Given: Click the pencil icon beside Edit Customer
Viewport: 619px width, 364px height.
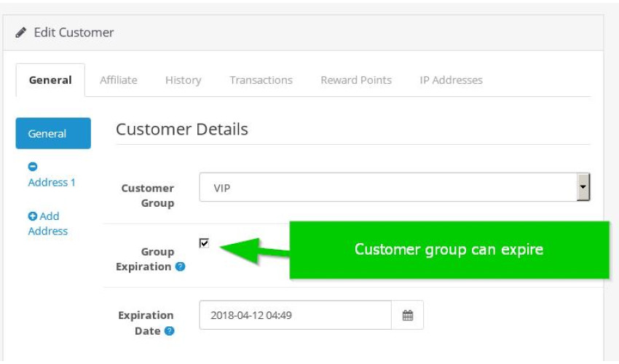Looking at the screenshot, I should pos(21,32).
